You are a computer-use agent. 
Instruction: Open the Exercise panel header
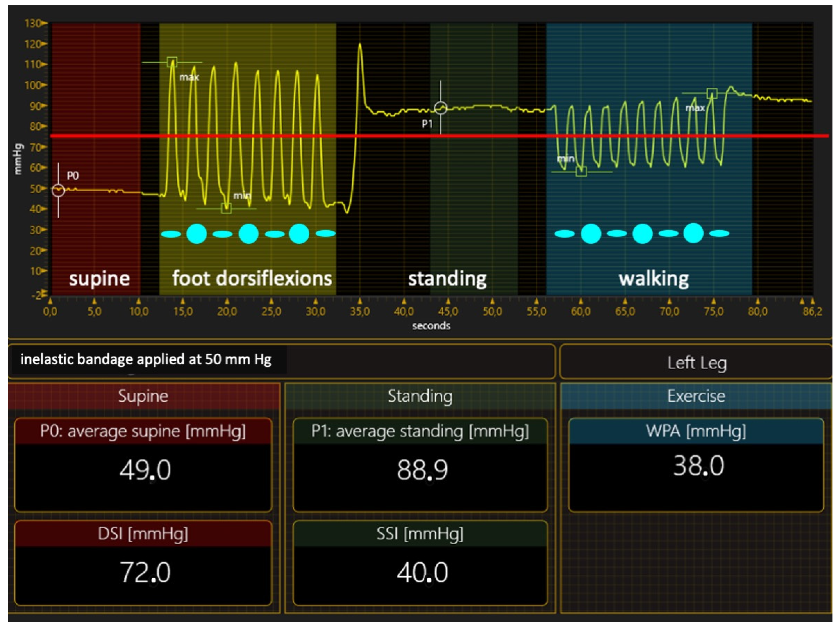pos(696,396)
